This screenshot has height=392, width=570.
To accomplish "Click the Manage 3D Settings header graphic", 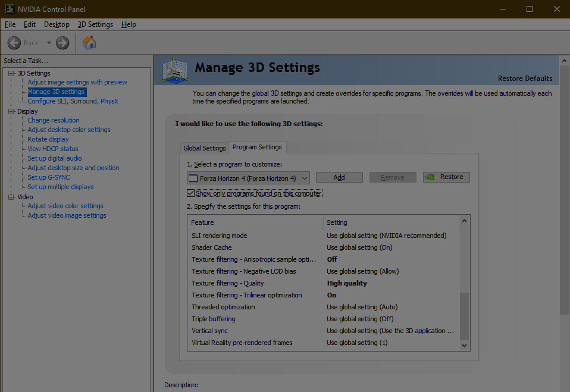I will click(175, 70).
